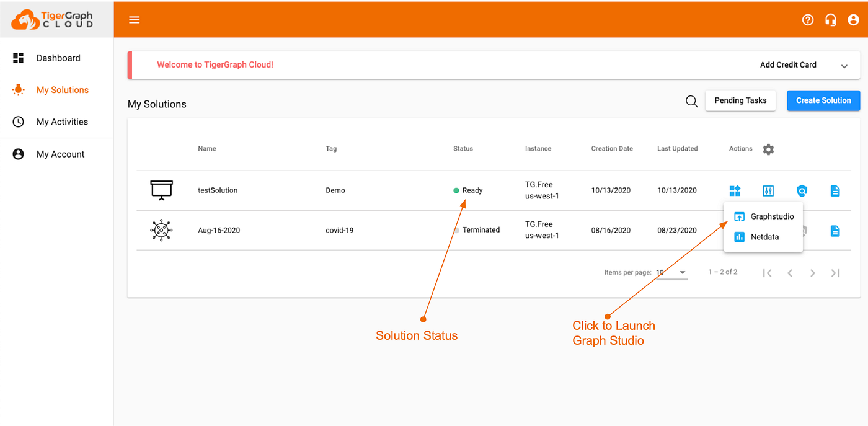Go to first page of results
The width and height of the screenshot is (868, 426).
[767, 273]
